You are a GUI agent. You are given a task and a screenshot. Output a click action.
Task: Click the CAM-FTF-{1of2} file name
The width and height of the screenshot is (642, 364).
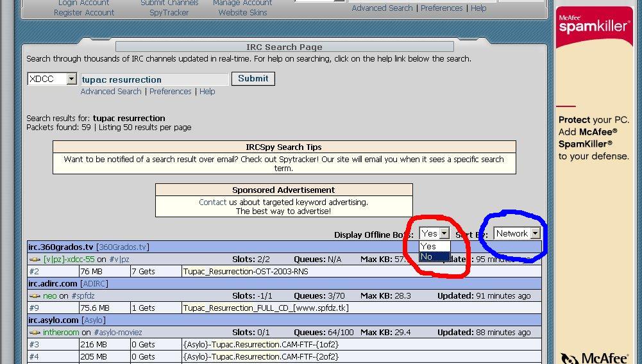(261, 345)
